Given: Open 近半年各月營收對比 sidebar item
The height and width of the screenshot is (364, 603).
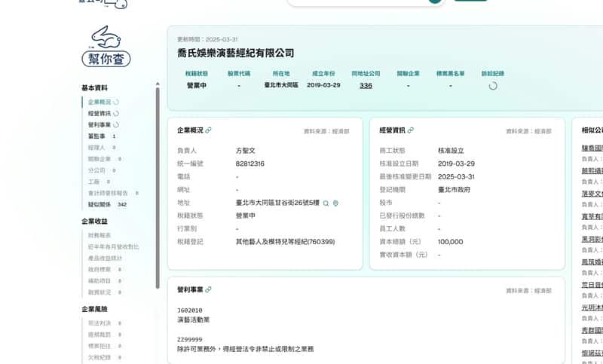Looking at the screenshot, I should 113,246.
